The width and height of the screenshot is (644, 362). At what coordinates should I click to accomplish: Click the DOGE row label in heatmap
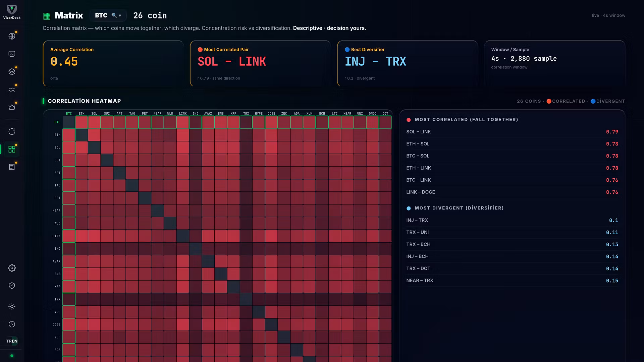56,324
